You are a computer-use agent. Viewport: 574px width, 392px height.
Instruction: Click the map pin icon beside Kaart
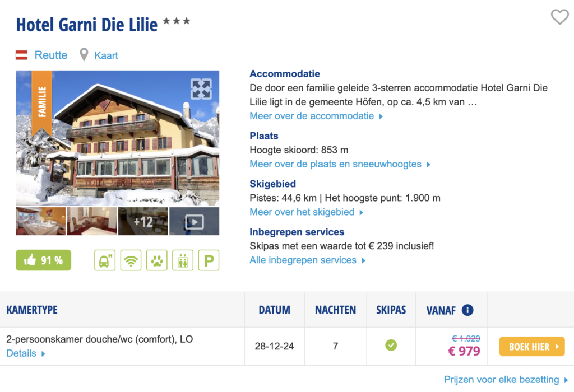[x=84, y=55]
